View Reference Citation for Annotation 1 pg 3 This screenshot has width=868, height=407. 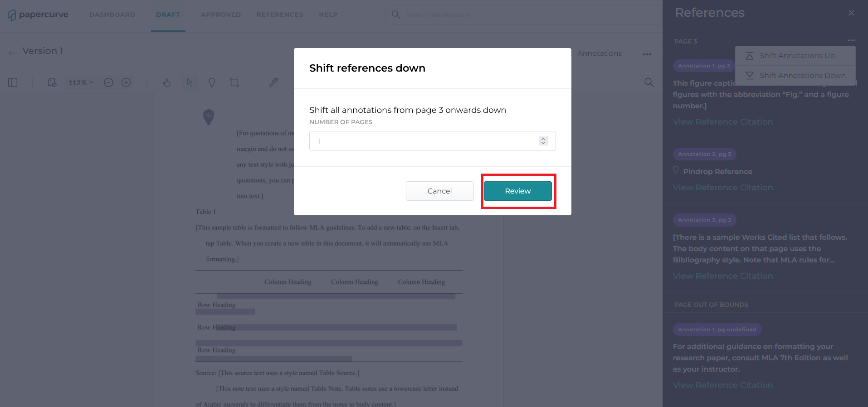coord(722,122)
